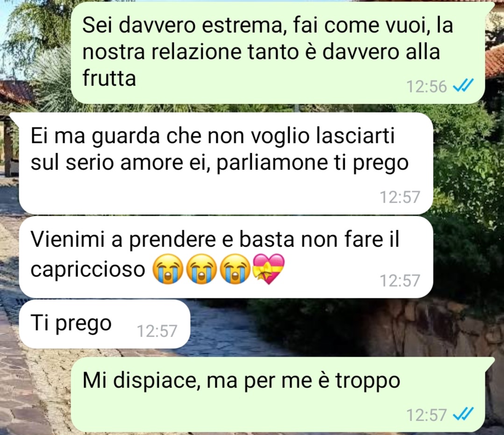Click the 12:57 timestamp in 'Ti prego' bubble
The width and height of the screenshot is (504, 435).
(x=157, y=331)
